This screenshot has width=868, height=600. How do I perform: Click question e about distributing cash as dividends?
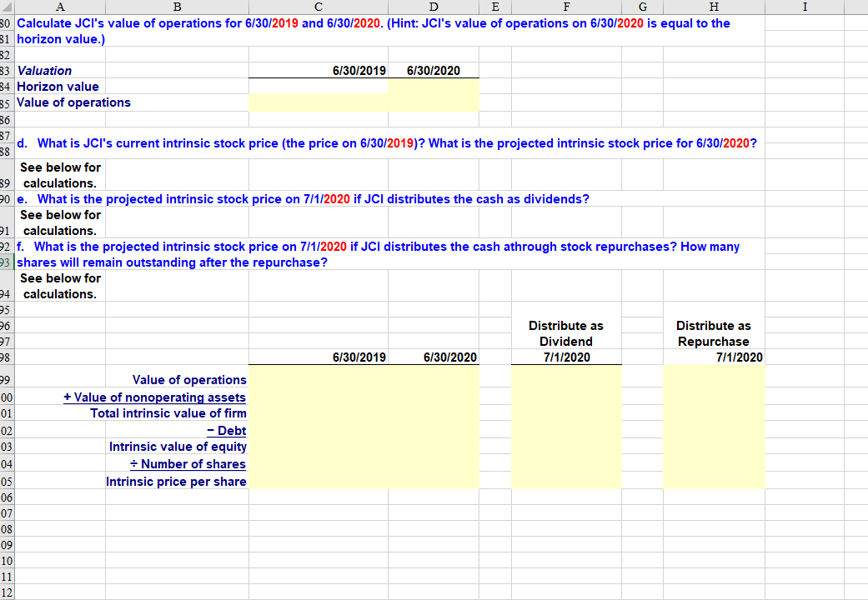pos(303,198)
